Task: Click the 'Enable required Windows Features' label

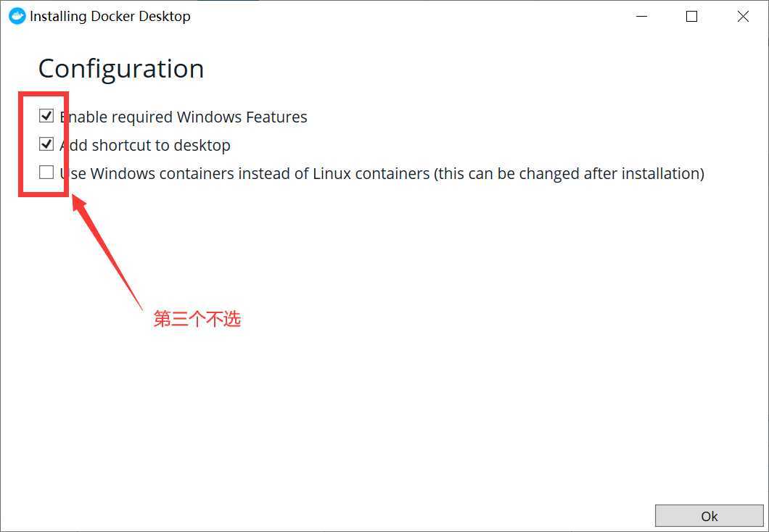Action: 184,117
